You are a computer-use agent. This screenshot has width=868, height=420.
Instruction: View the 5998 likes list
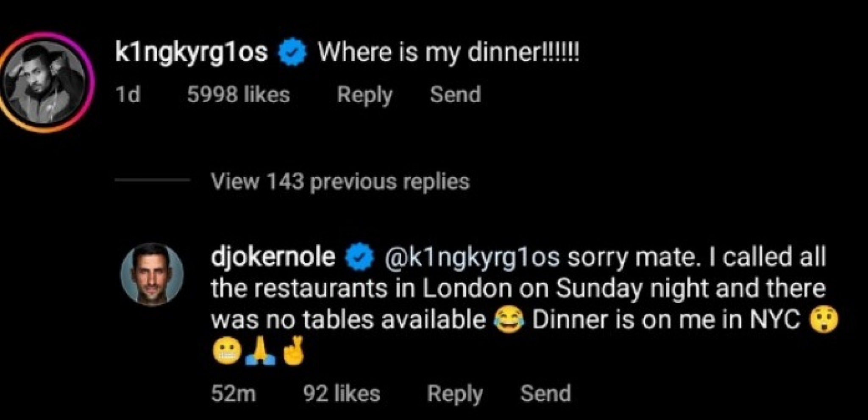pyautogui.click(x=239, y=95)
